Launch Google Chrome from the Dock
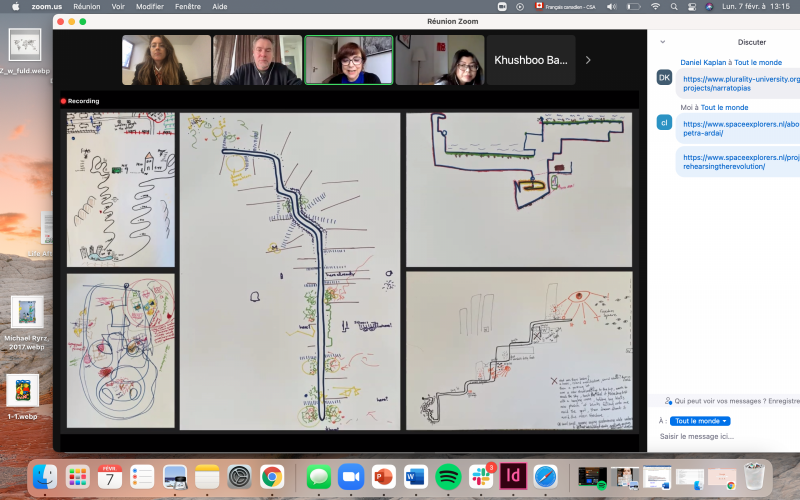 (x=272, y=477)
